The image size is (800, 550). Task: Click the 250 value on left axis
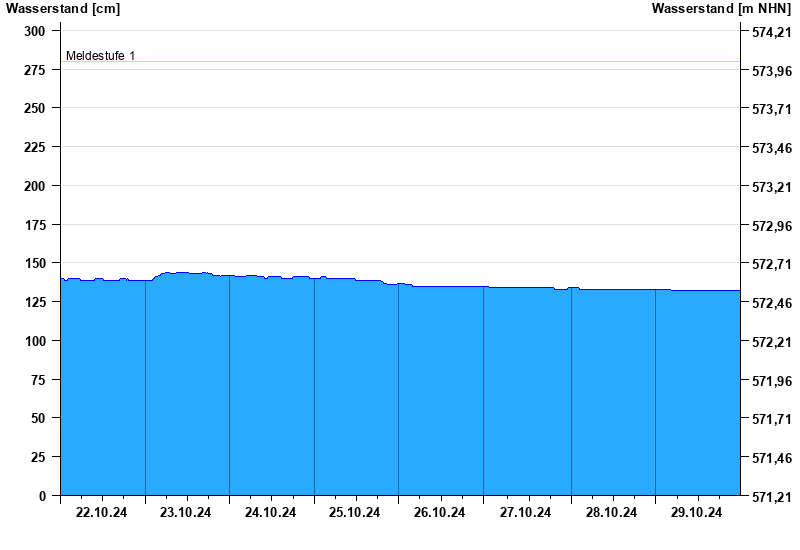(35, 108)
